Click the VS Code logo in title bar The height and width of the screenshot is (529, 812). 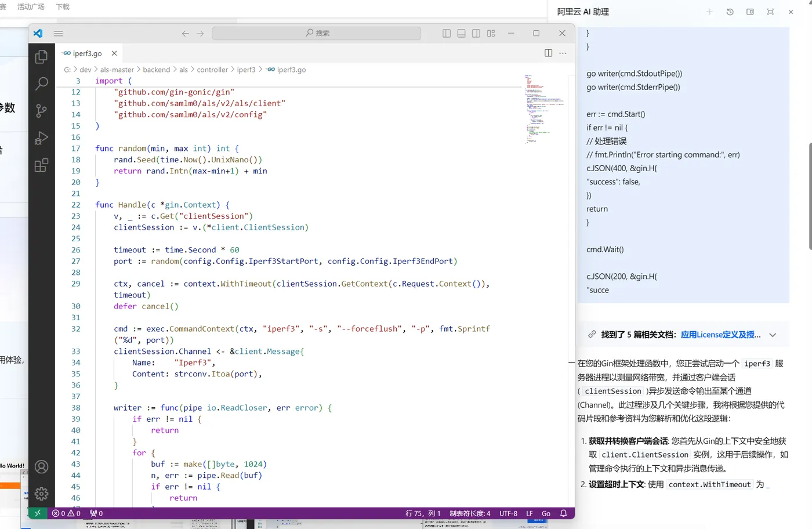pyautogui.click(x=38, y=34)
